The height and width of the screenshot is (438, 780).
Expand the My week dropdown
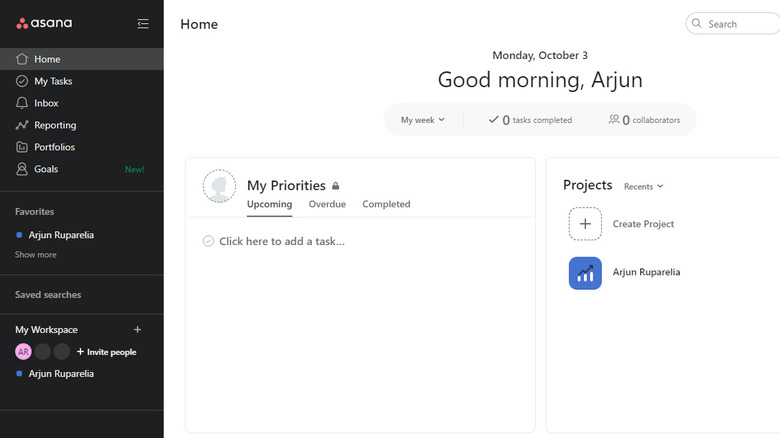(422, 120)
